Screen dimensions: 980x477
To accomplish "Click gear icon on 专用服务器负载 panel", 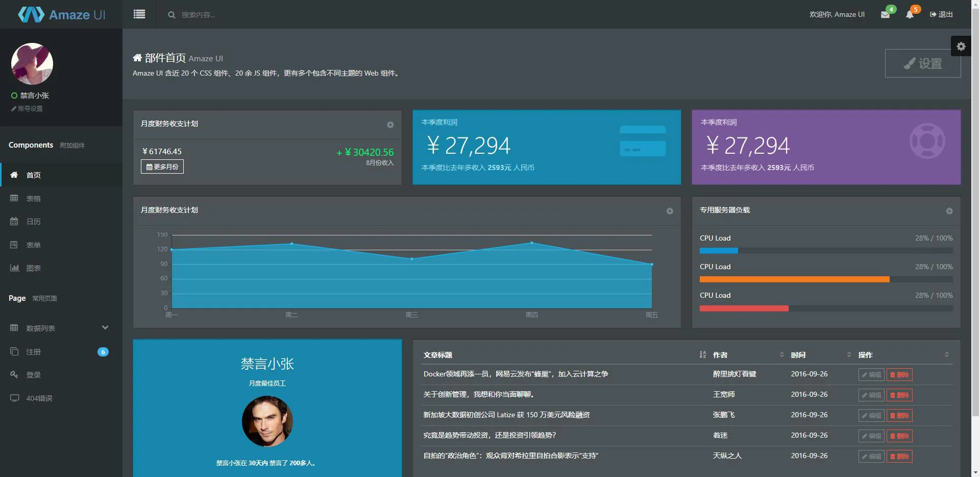I will (x=949, y=211).
